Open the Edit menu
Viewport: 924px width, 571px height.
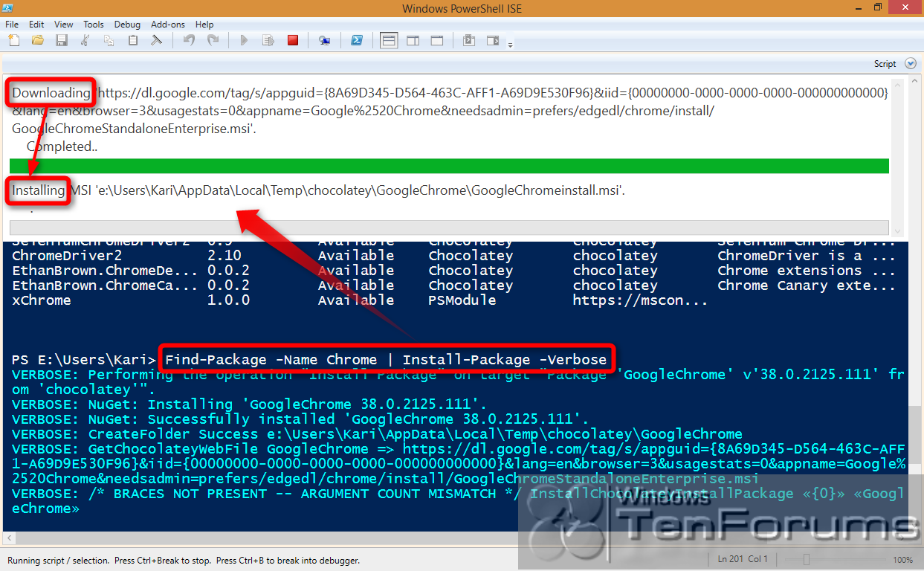coord(36,25)
